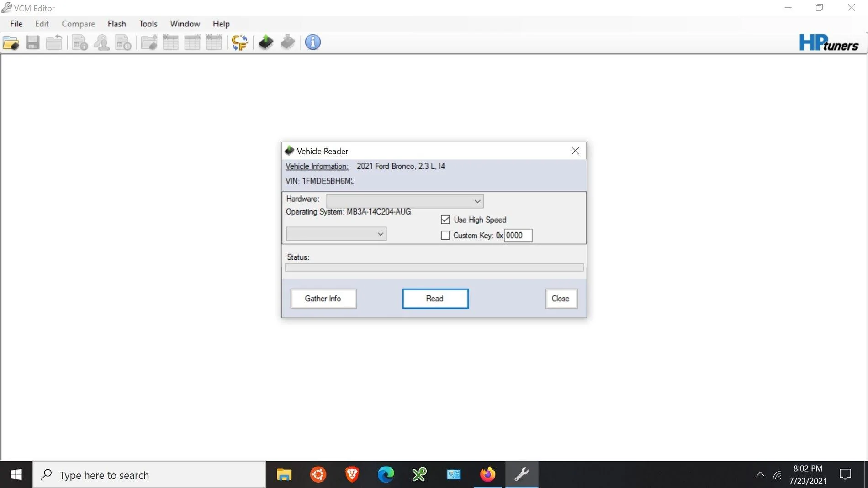868x488 pixels.
Task: Click the first table gear toolbar icon
Action: point(170,42)
